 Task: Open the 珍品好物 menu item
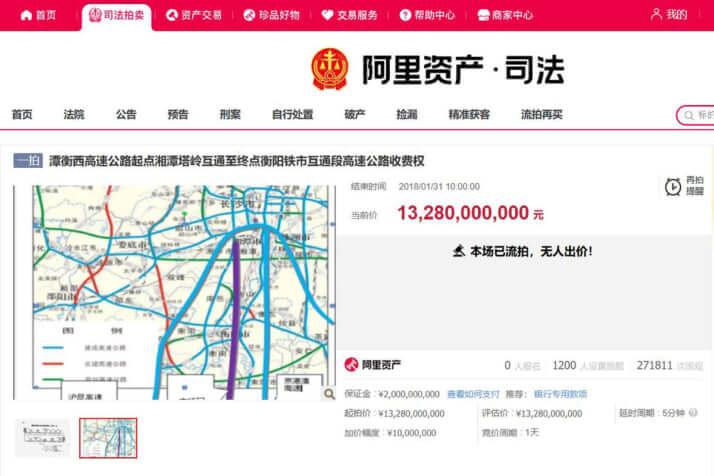(271, 15)
